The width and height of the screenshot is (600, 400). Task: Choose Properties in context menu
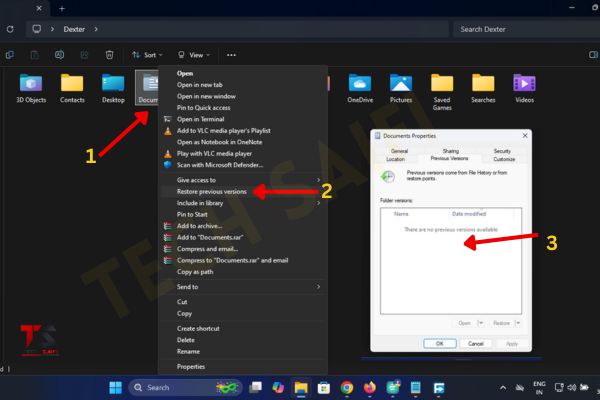click(191, 367)
